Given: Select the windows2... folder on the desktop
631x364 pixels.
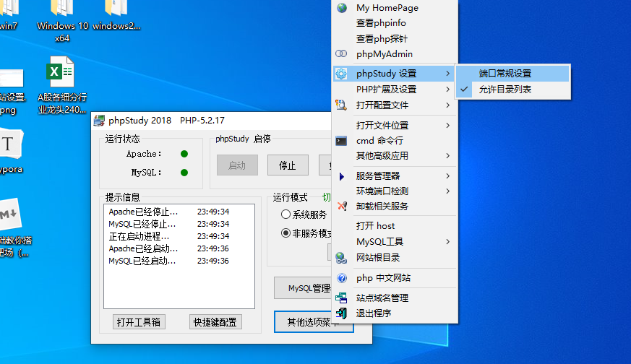Looking at the screenshot, I should point(116,15).
